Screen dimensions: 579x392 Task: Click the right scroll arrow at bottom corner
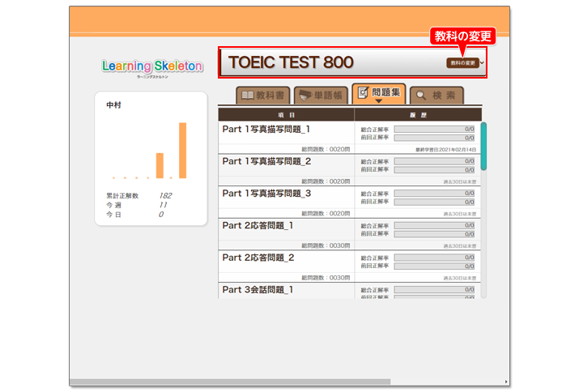point(506,382)
